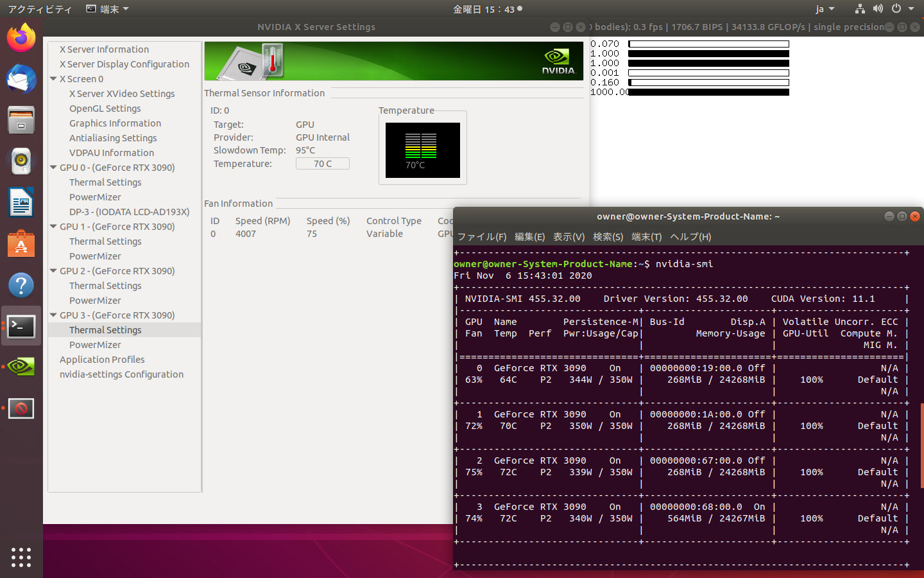This screenshot has height=578, width=924.
Task: Click the Control Type column header
Action: (x=394, y=221)
